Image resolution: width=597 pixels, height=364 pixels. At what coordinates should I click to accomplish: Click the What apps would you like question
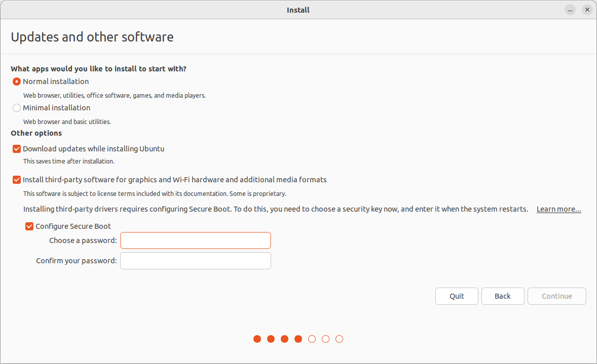coord(99,69)
